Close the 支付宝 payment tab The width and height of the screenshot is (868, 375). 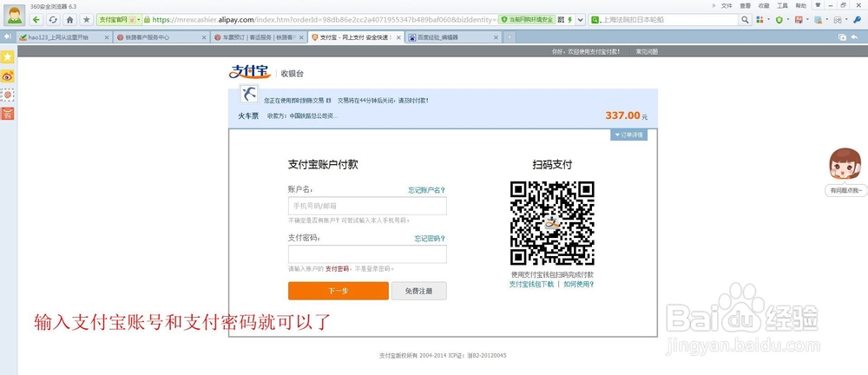[x=398, y=37]
